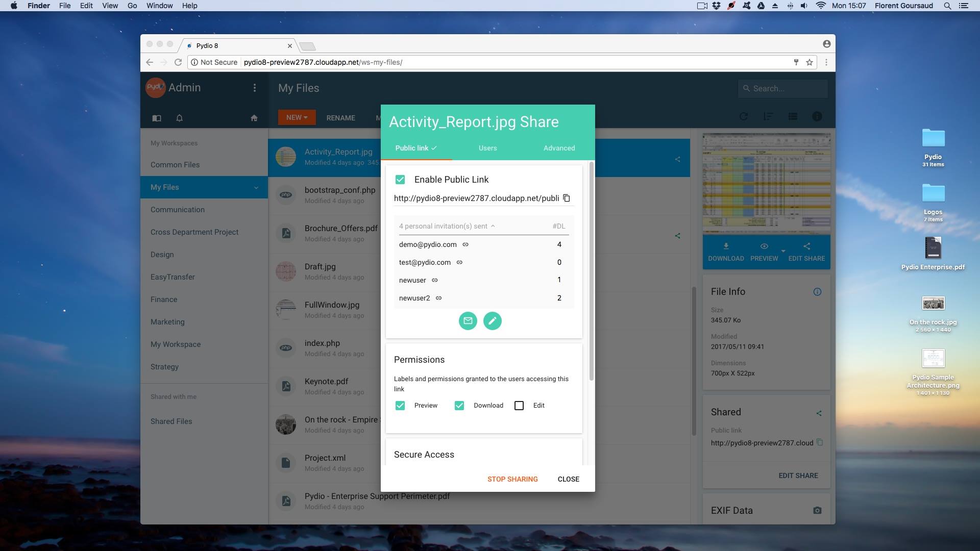Open the NEW dropdown button
980x551 pixels.
coord(297,117)
